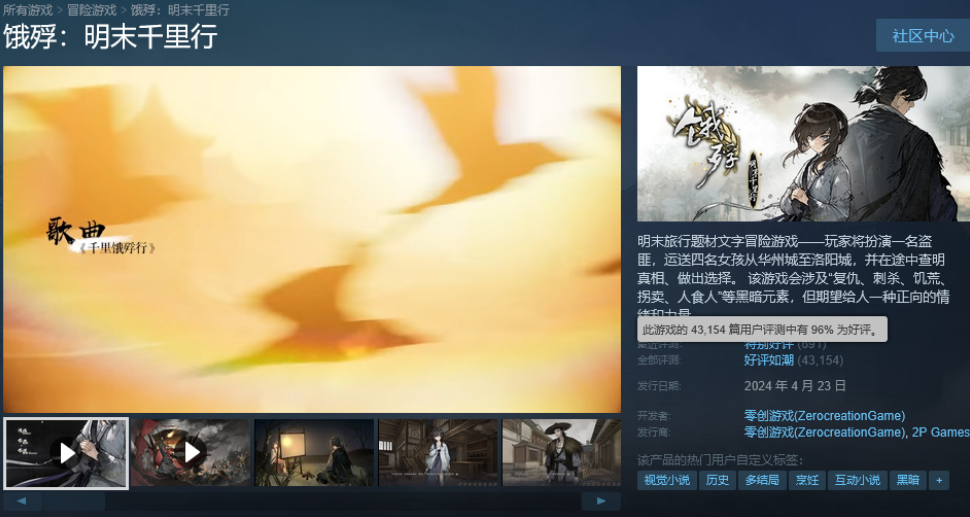The image size is (970, 517).
Task: Click the 发行商 label
Action: click(654, 432)
